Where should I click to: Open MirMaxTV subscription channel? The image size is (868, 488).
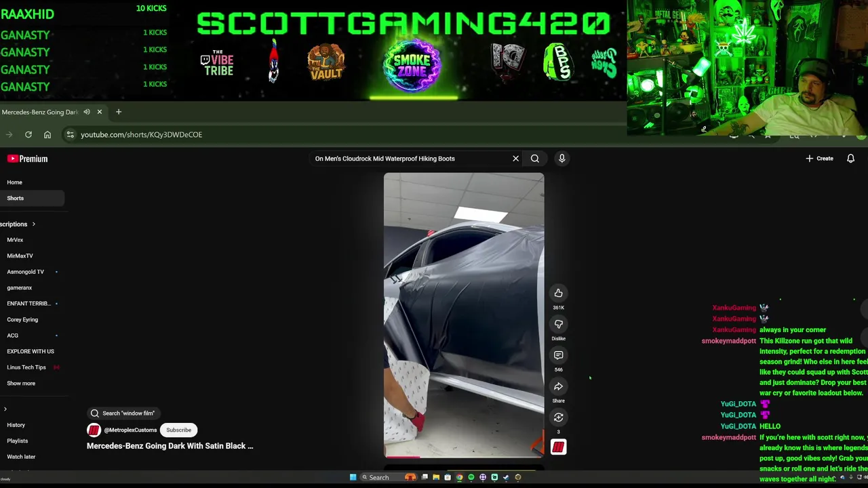tap(20, 256)
